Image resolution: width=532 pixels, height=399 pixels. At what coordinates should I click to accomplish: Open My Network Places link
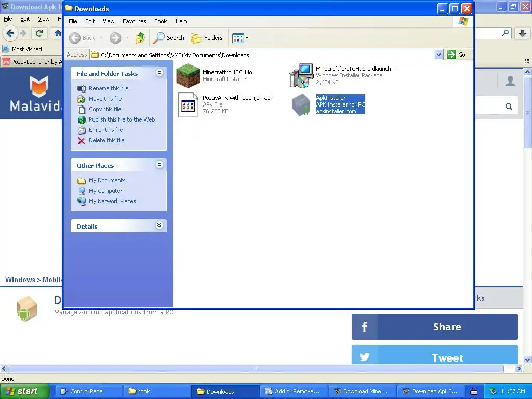click(112, 201)
